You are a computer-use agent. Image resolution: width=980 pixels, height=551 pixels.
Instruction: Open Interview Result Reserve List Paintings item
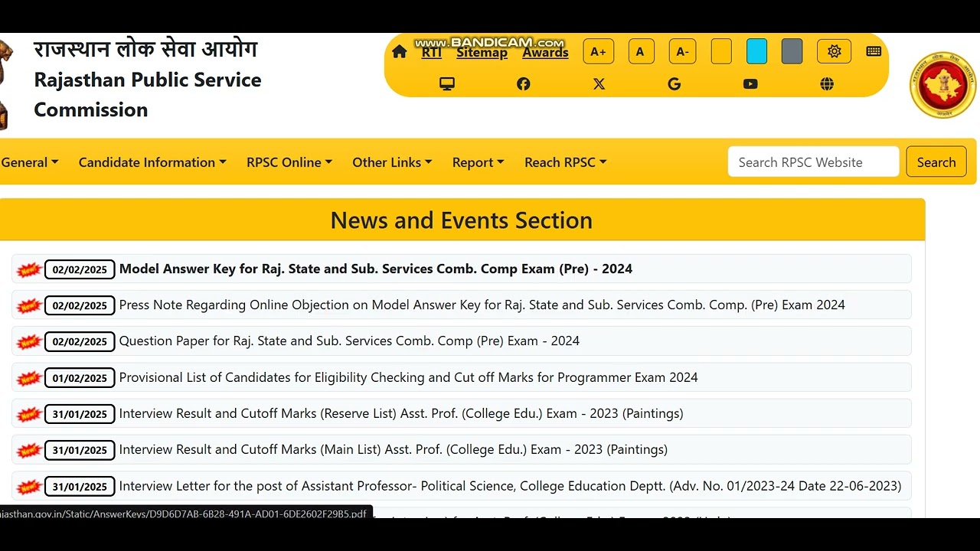[x=401, y=413]
